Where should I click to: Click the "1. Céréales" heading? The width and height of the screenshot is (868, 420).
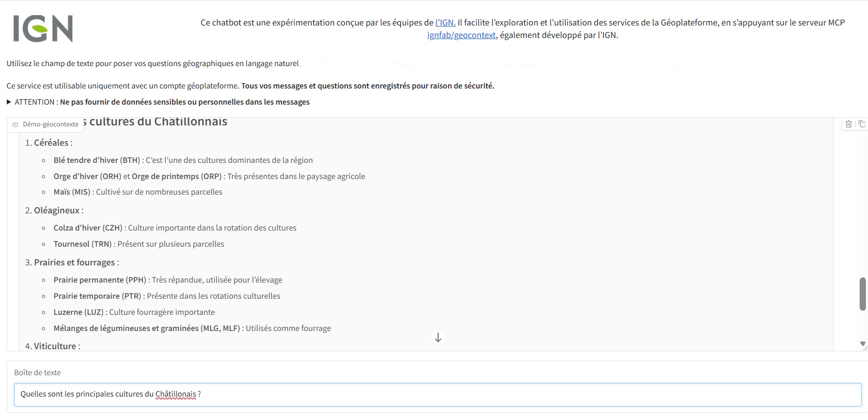point(49,143)
